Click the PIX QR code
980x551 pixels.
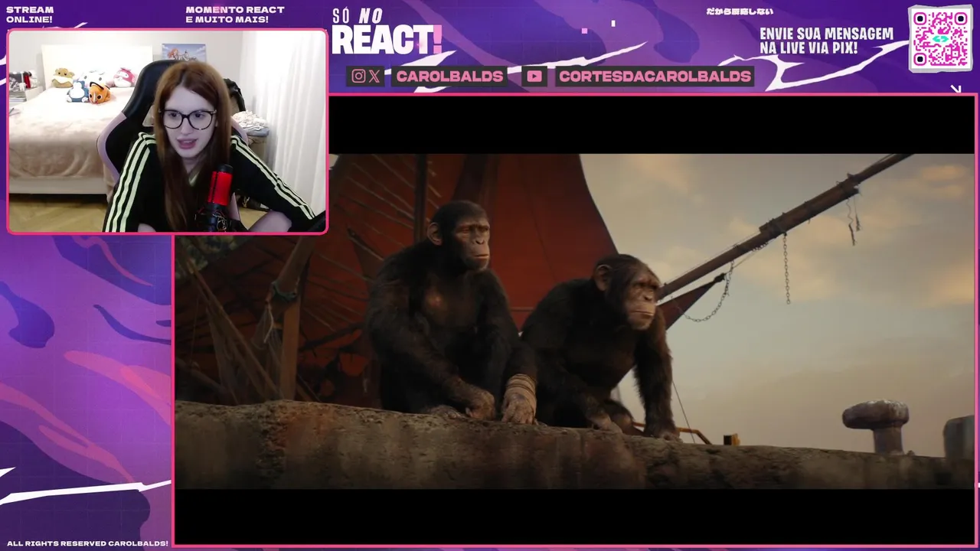940,38
